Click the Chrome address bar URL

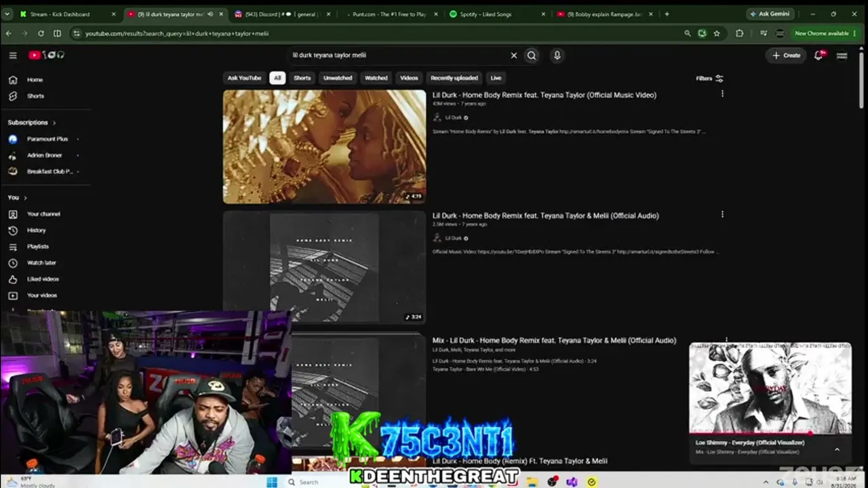(x=177, y=33)
